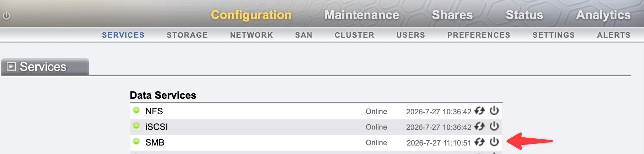Click NFS Online status text
The image size is (644, 154).
(376, 112)
